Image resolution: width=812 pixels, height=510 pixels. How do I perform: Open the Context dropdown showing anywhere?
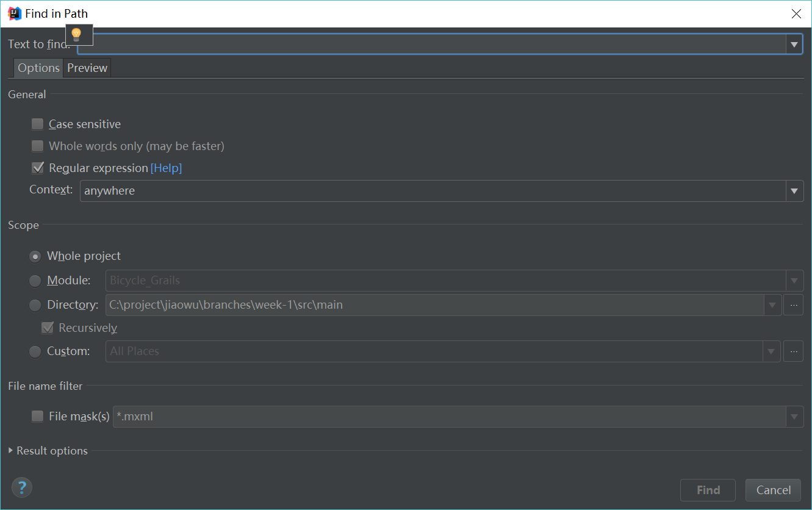793,191
